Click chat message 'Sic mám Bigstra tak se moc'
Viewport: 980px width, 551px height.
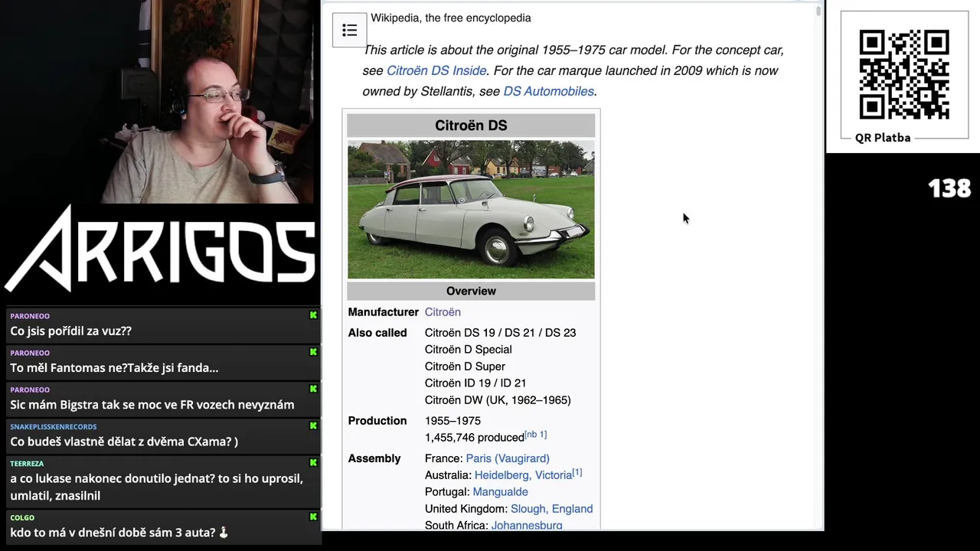pos(152,404)
